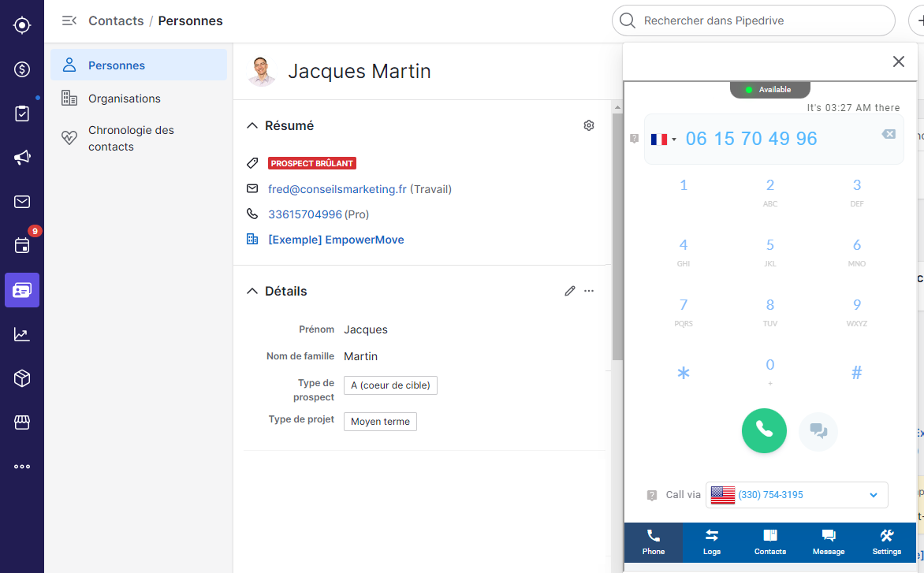Dial digit 0 on keypad
924x573 pixels.
coord(769,371)
